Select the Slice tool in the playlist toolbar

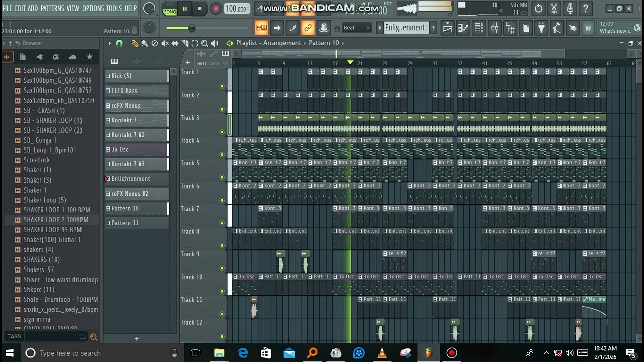(x=185, y=43)
